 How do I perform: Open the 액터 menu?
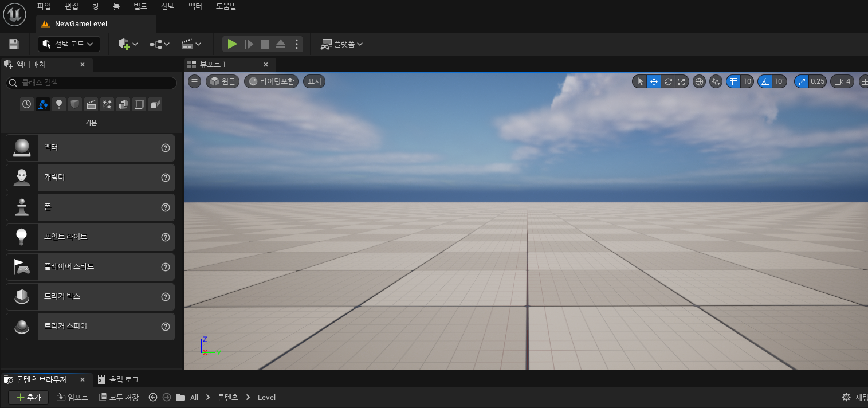click(x=195, y=6)
